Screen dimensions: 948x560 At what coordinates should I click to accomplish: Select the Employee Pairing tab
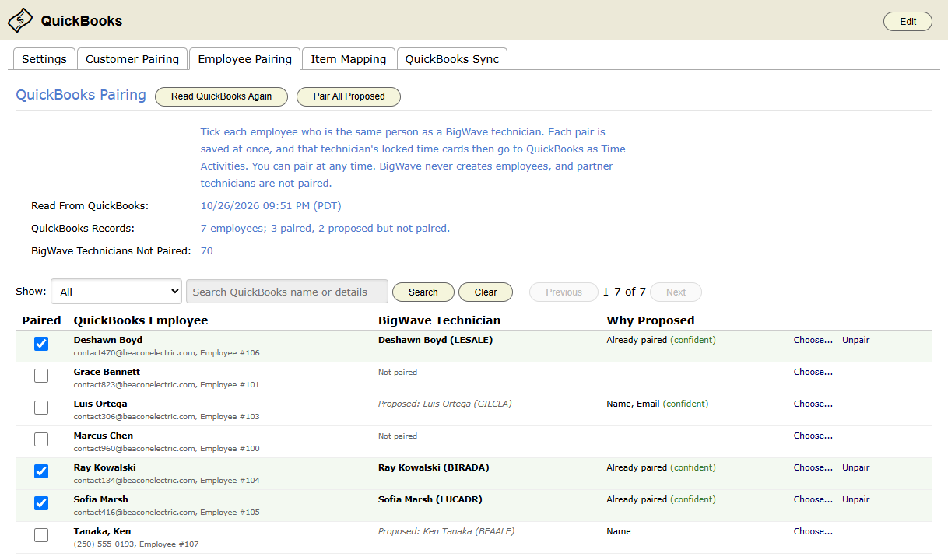[x=244, y=59]
